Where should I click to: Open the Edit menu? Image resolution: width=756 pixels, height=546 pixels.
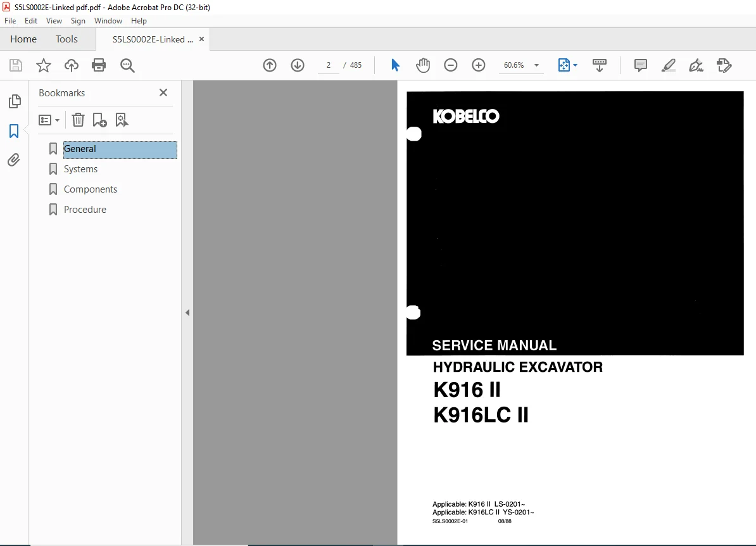click(x=31, y=21)
